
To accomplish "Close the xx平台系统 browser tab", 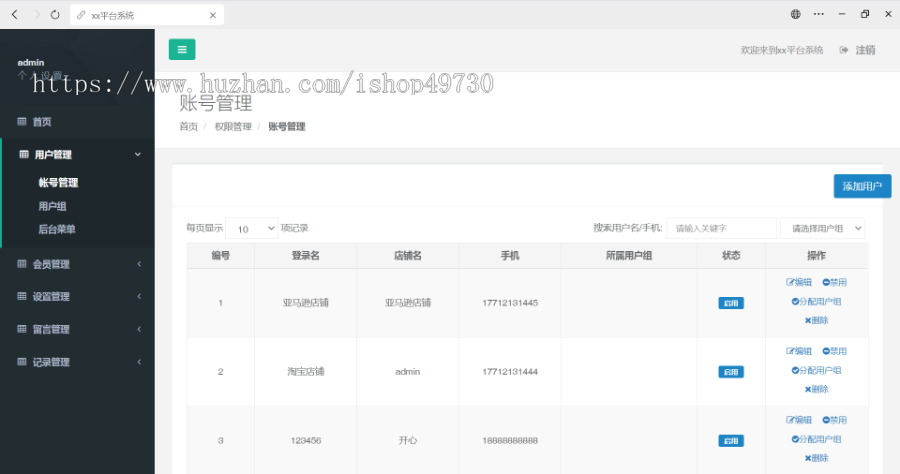I will coord(213,15).
